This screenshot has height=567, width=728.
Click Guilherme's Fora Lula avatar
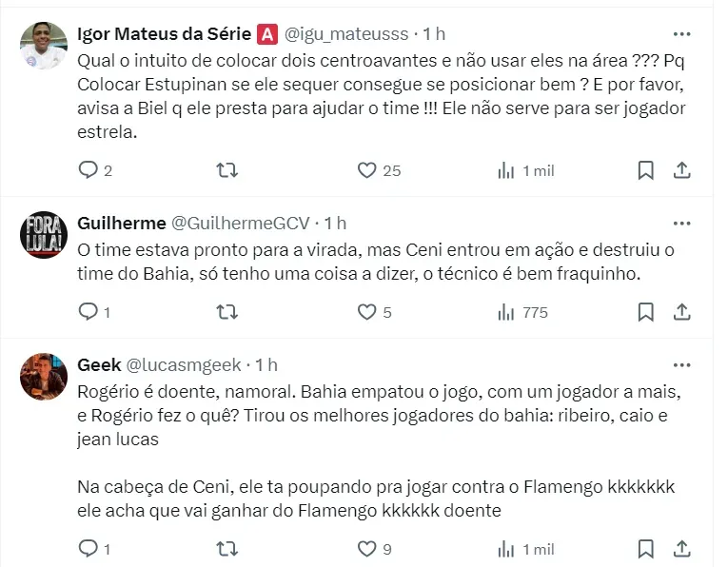(44, 235)
